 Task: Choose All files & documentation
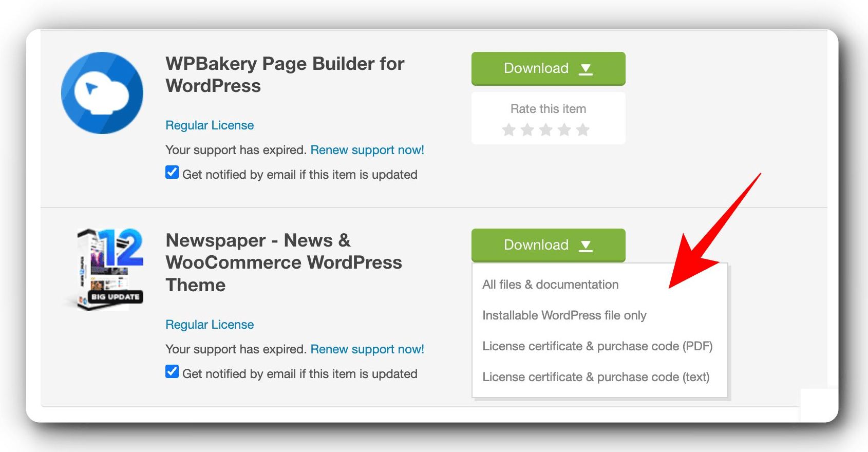(550, 285)
